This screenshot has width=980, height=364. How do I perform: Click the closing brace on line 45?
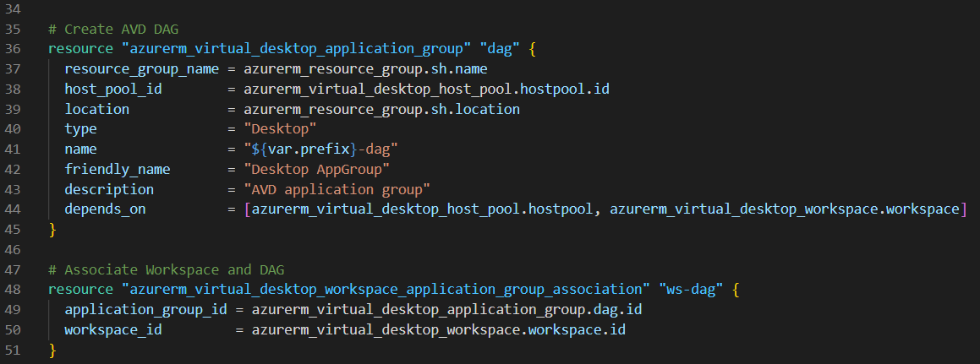pyautogui.click(x=52, y=230)
